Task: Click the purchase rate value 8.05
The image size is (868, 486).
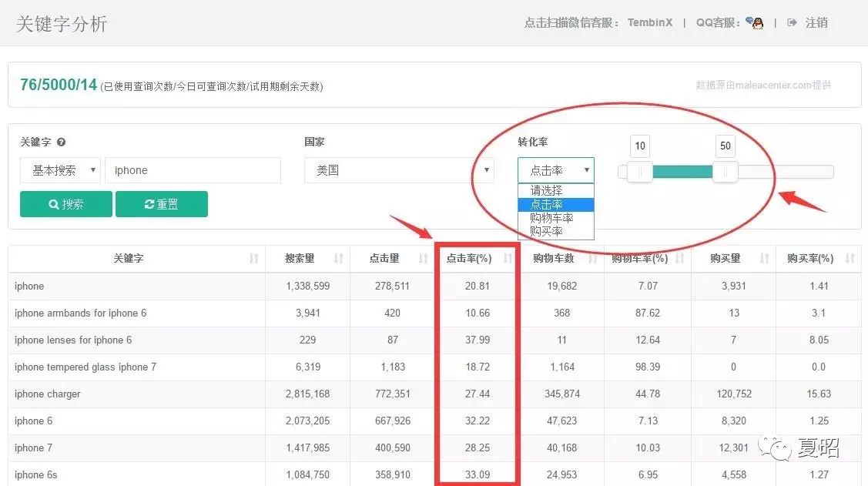Action: [x=819, y=340]
